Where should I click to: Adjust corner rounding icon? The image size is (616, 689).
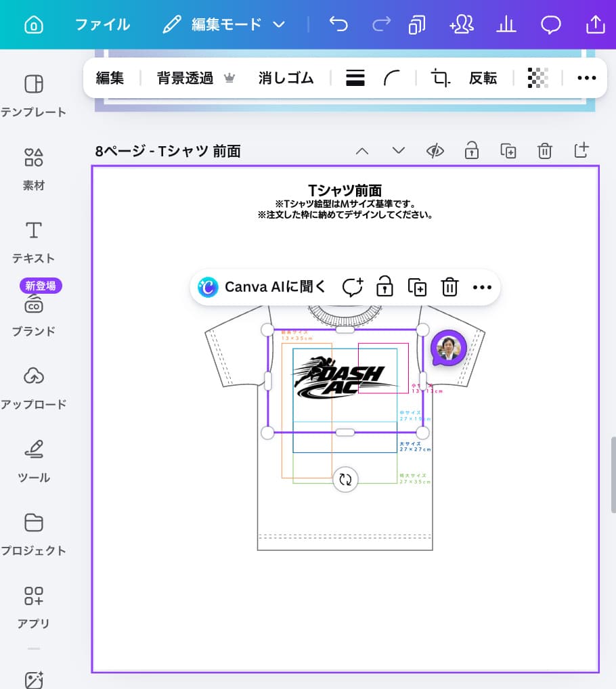(x=391, y=79)
